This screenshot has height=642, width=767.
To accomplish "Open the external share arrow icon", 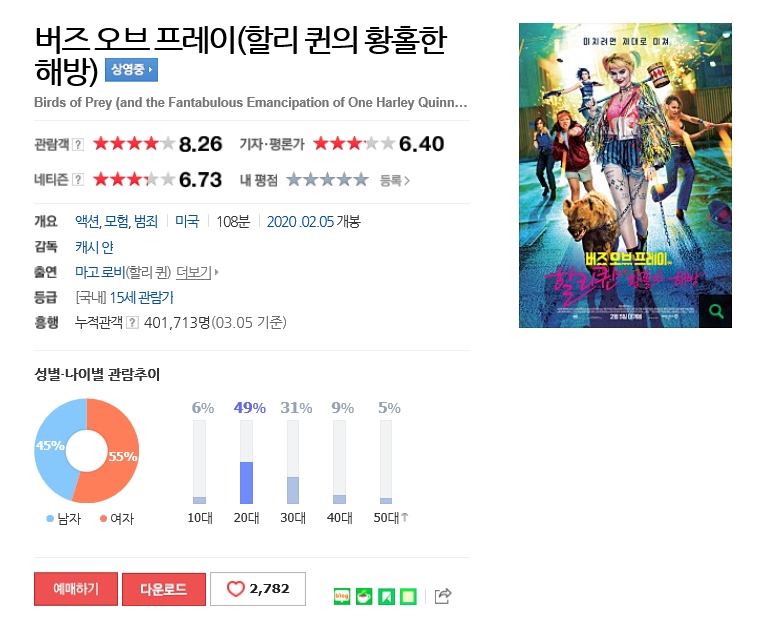I will (443, 596).
